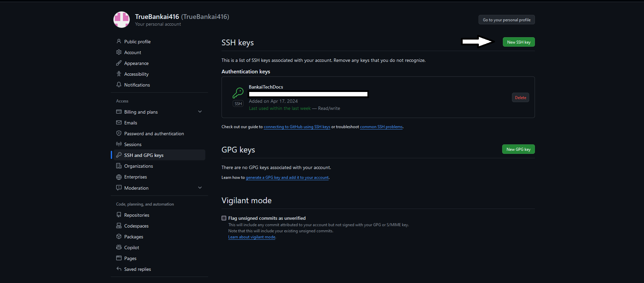The height and width of the screenshot is (283, 644).
Task: Click the Account gear icon
Action: pyautogui.click(x=119, y=52)
